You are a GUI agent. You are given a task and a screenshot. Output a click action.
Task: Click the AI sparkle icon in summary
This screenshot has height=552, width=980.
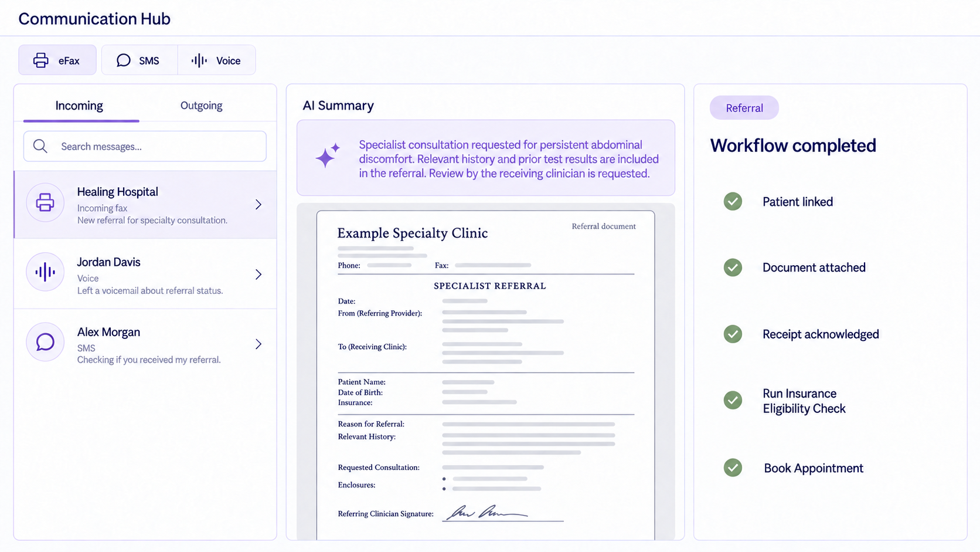coord(328,155)
